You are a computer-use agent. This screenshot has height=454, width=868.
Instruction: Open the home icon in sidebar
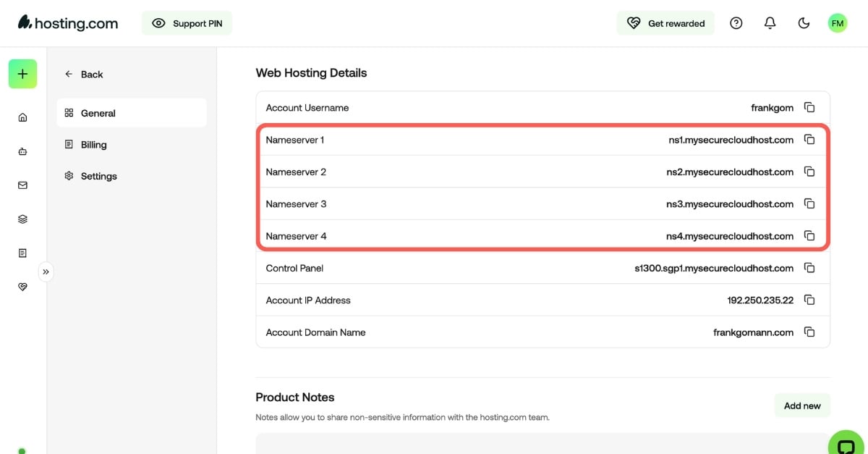pos(22,117)
